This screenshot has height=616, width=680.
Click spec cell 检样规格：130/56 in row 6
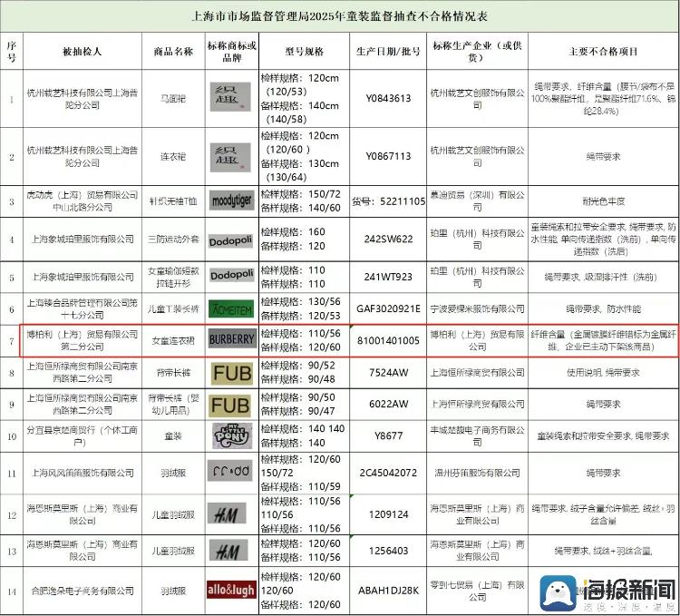[x=300, y=302]
